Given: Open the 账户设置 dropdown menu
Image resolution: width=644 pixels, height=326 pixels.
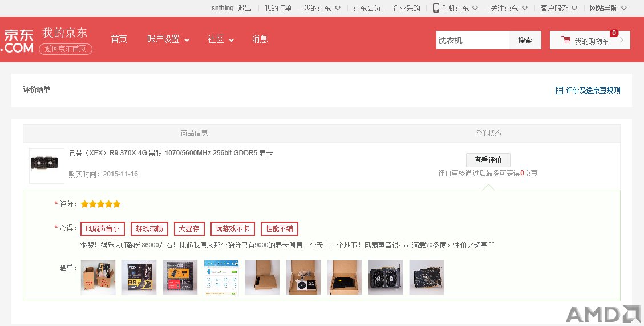Looking at the screenshot, I should [x=168, y=39].
